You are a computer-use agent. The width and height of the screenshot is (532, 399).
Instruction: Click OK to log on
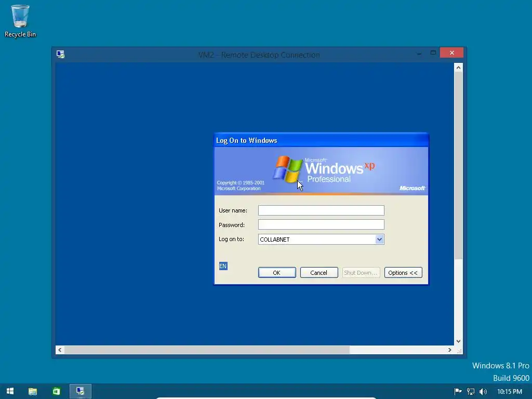click(x=277, y=272)
